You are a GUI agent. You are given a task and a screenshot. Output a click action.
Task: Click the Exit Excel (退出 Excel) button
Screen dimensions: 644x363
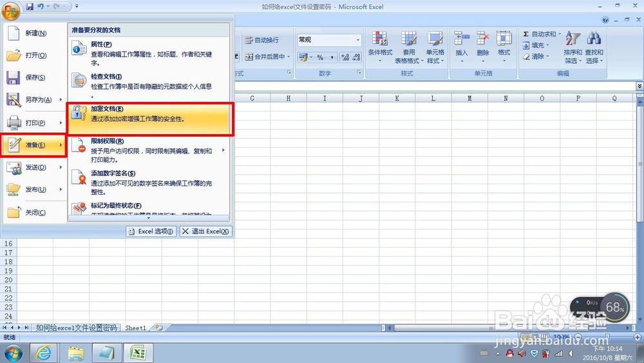click(206, 231)
